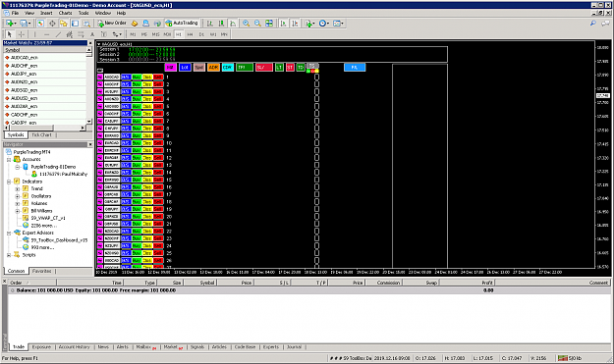Click Sell button in row 2
Viewport: 614px width, 364px height.
click(x=158, y=84)
